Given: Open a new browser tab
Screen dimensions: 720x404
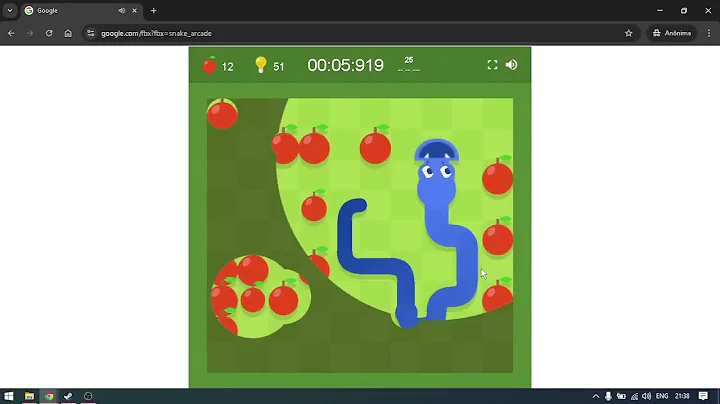Looking at the screenshot, I should click(x=153, y=11).
